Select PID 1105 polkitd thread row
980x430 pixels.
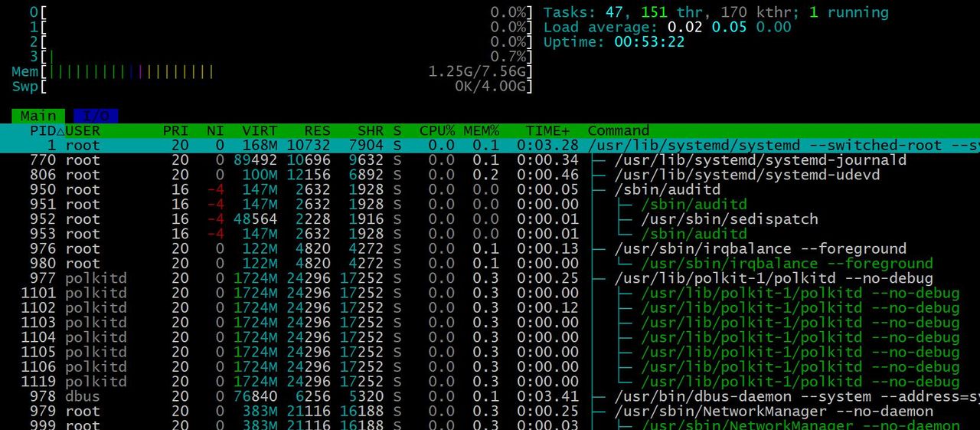pos(490,352)
